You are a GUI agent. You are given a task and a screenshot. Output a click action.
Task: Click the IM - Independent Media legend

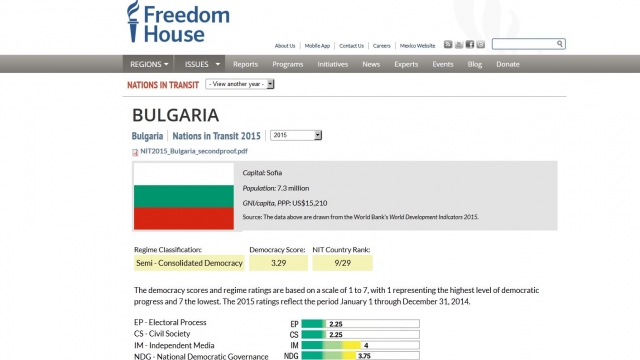(x=174, y=345)
